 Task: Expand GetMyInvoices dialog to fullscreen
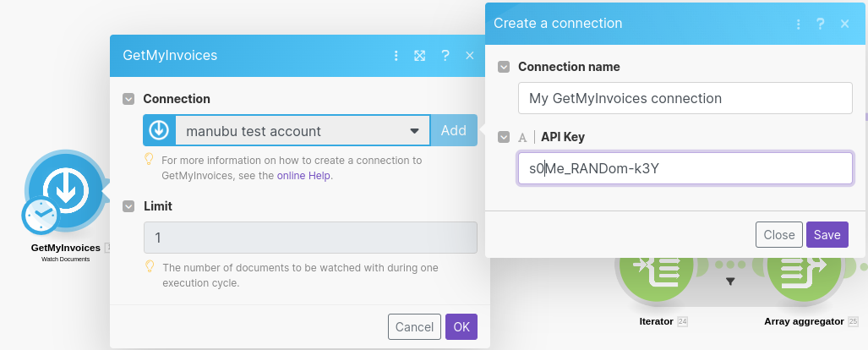pos(420,56)
